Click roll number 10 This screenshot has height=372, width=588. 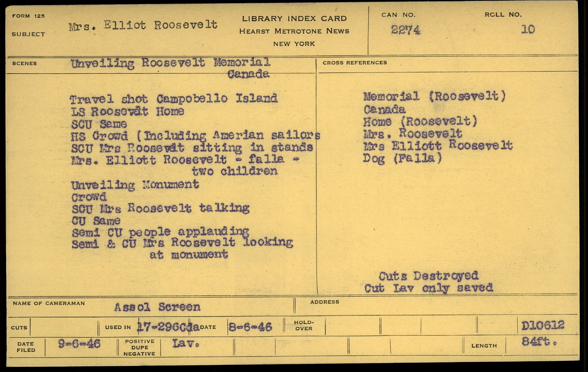tap(528, 29)
